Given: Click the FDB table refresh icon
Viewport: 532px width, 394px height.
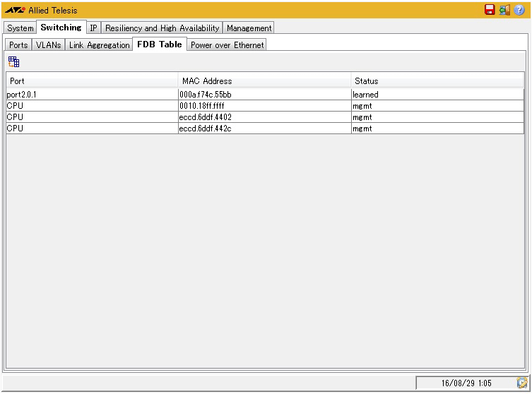Looking at the screenshot, I should [13, 61].
